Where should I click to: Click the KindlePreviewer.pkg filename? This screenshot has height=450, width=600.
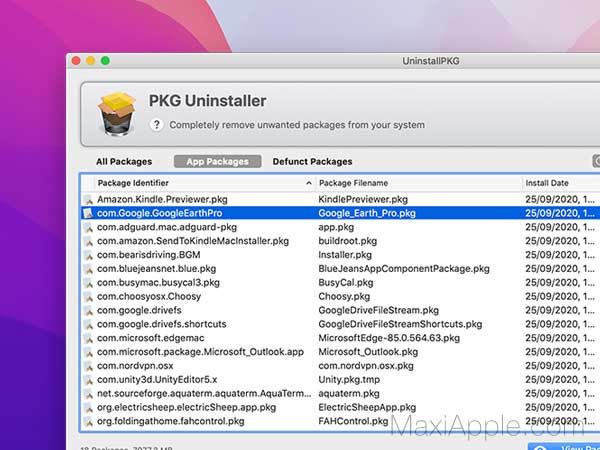363,199
